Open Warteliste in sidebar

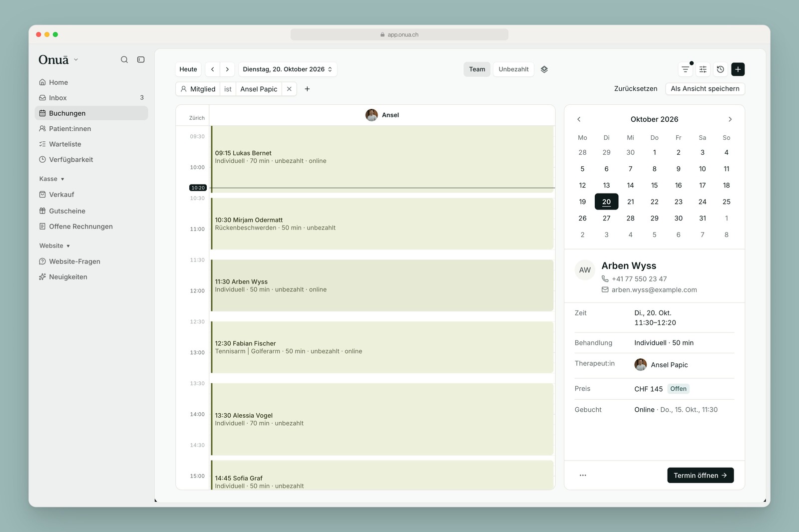coord(91,144)
